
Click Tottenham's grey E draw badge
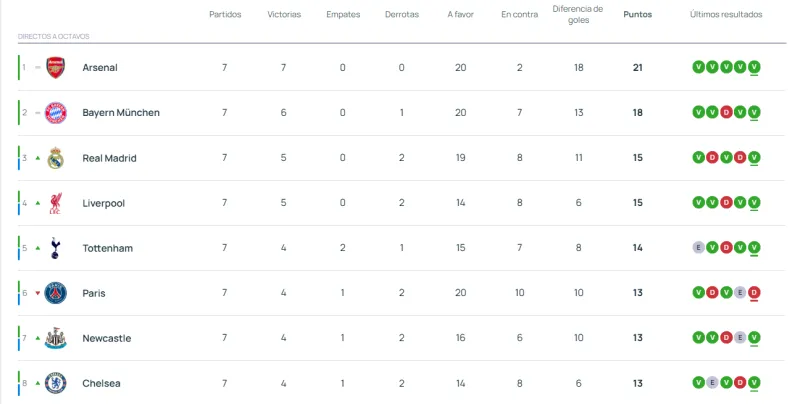tap(698, 247)
